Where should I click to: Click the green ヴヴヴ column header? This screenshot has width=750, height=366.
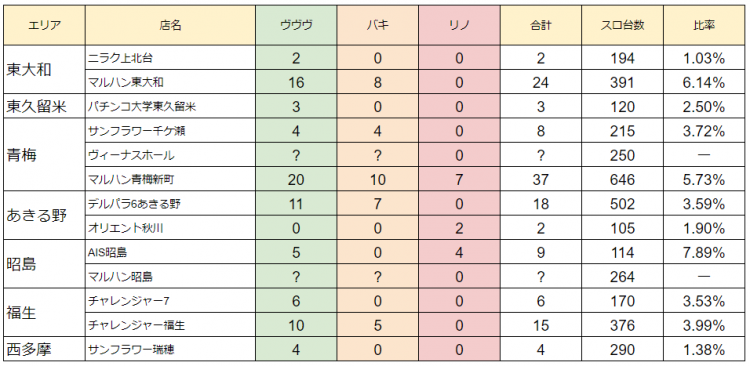[x=296, y=26]
